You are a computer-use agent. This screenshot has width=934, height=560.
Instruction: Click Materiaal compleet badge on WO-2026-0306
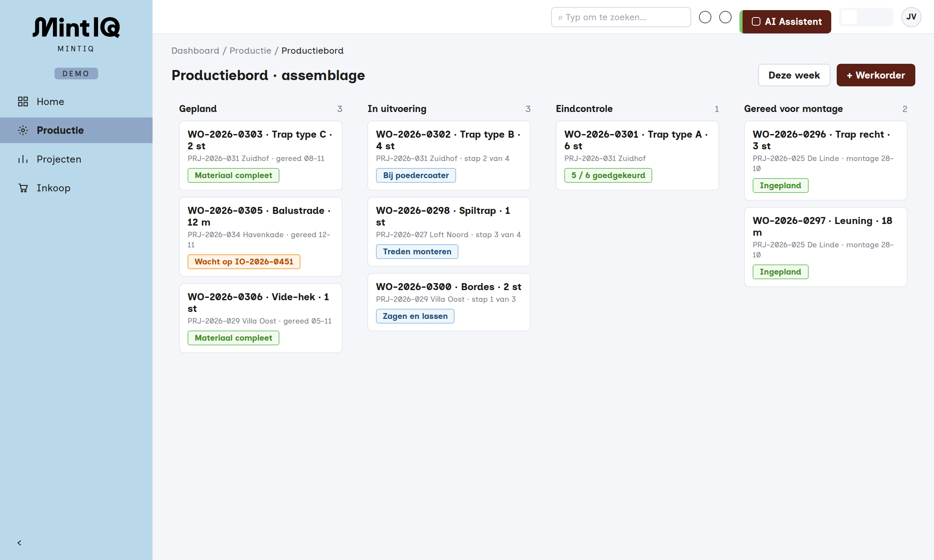click(233, 338)
